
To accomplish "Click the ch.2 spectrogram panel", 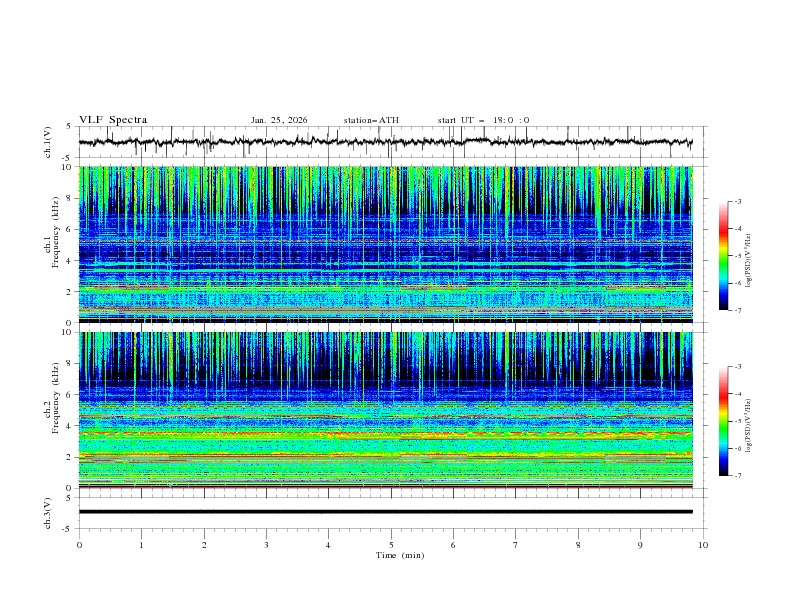I will (x=385, y=410).
